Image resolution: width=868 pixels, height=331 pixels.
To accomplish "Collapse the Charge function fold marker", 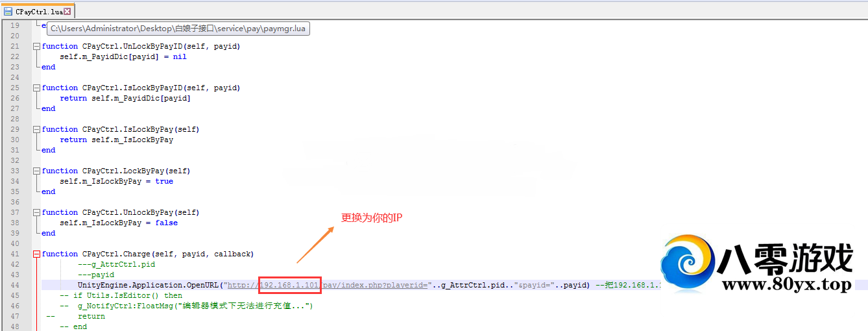I will point(36,254).
